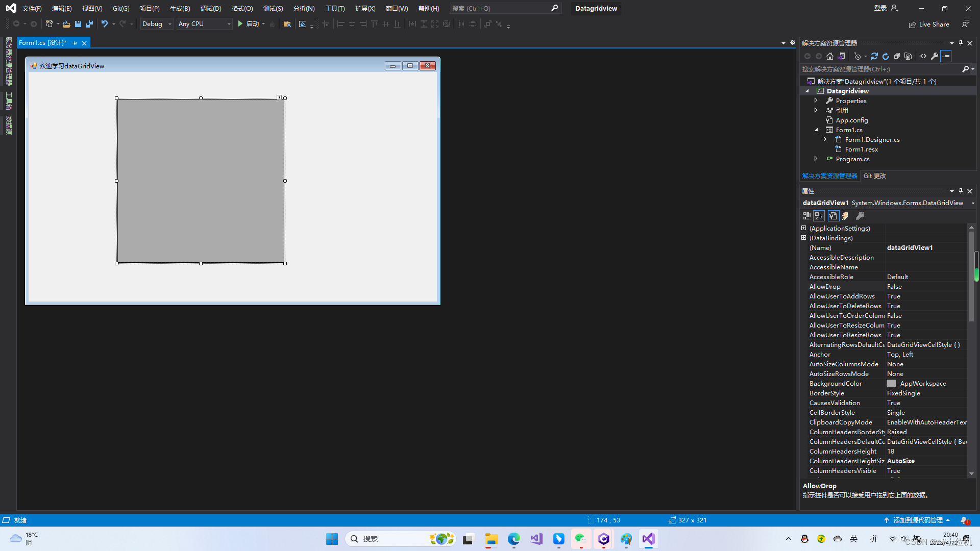Click the green 启动 debug button
Viewport: 980px width, 551px height.
(240, 23)
